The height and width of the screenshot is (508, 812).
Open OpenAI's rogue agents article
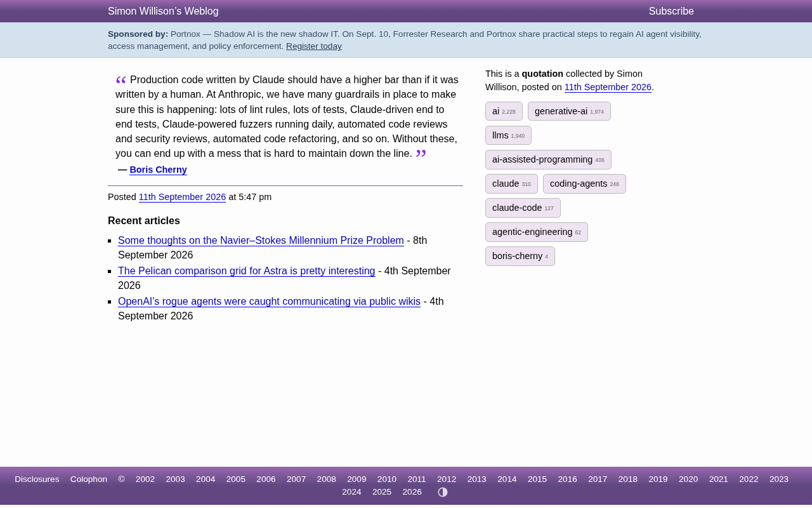[269, 302]
